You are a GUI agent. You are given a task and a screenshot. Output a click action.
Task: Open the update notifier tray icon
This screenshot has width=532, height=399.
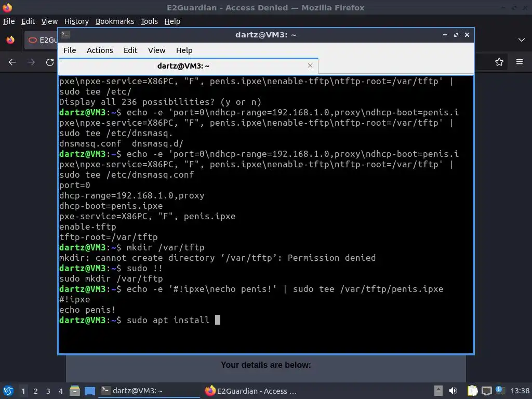(x=499, y=390)
